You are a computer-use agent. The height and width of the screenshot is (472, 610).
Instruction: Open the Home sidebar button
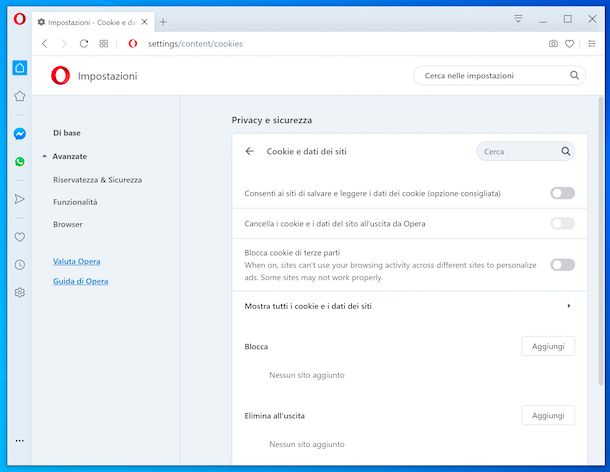click(20, 68)
